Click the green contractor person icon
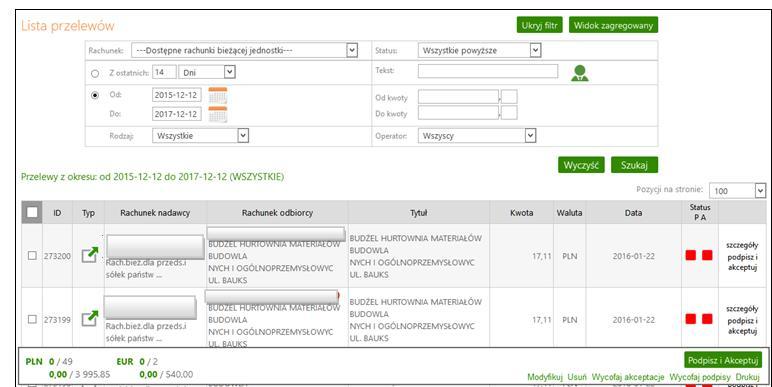 [x=579, y=73]
